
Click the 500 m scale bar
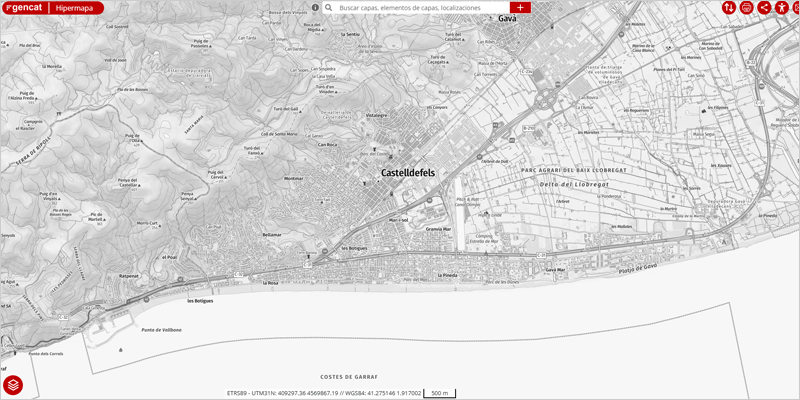[439, 393]
